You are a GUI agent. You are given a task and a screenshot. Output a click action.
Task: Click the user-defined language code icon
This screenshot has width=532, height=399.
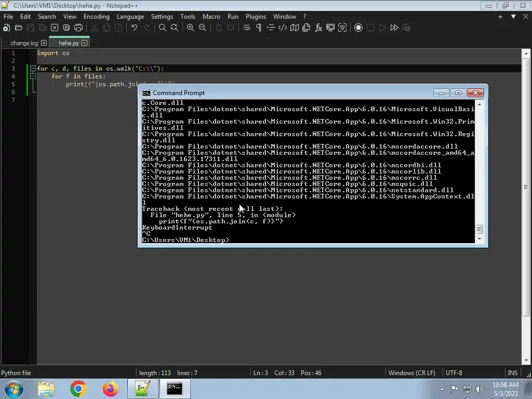click(282, 28)
